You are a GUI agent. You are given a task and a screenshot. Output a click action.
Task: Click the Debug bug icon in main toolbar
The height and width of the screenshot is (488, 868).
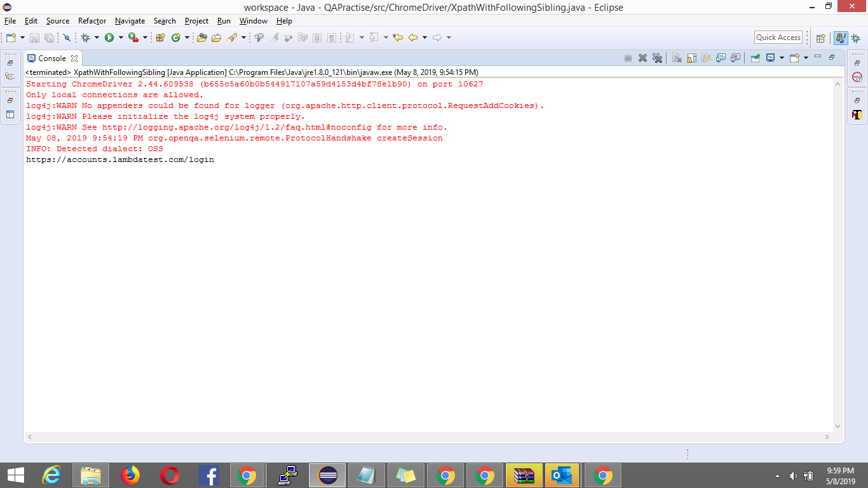click(x=85, y=37)
